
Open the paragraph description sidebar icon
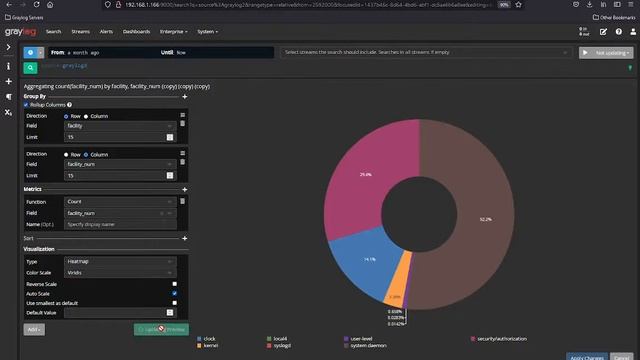click(8, 97)
